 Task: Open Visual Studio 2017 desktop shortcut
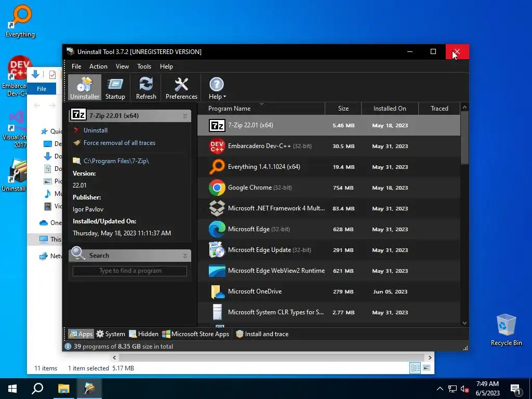pos(15,129)
